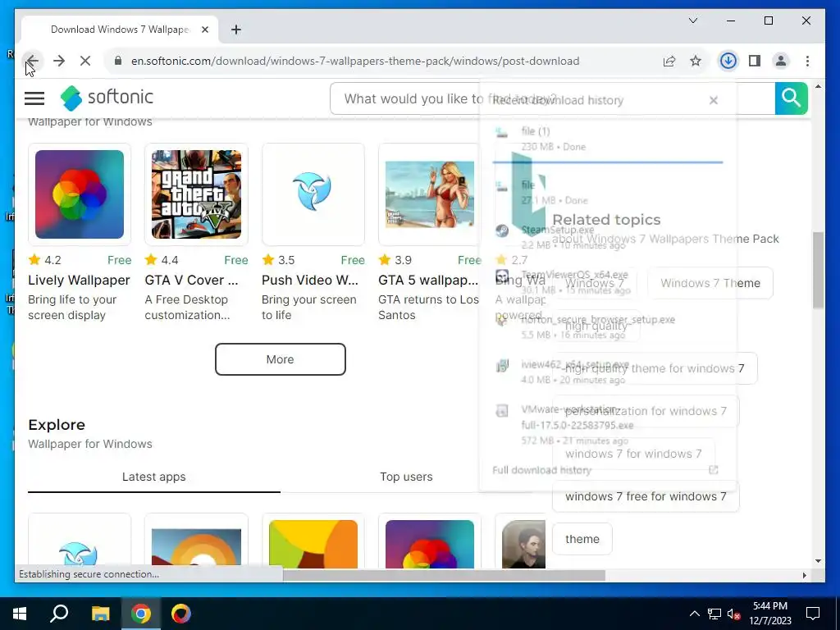Click the muted volume tray icon
The image size is (840, 630).
click(x=734, y=614)
